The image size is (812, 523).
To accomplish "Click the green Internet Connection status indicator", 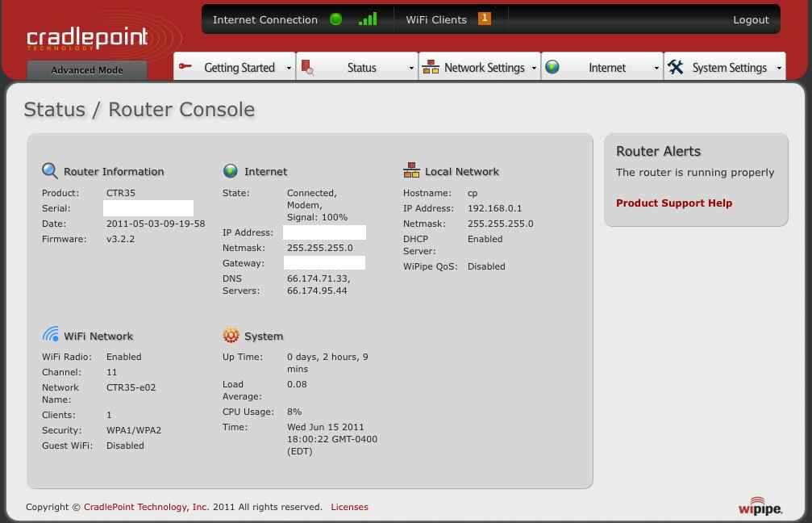I will pyautogui.click(x=335, y=19).
